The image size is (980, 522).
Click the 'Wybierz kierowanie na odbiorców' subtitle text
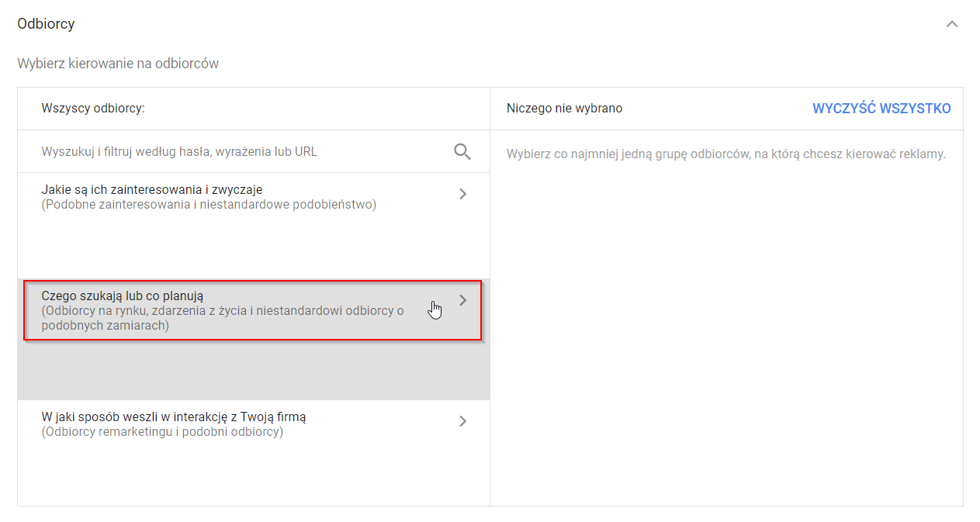tap(118, 64)
